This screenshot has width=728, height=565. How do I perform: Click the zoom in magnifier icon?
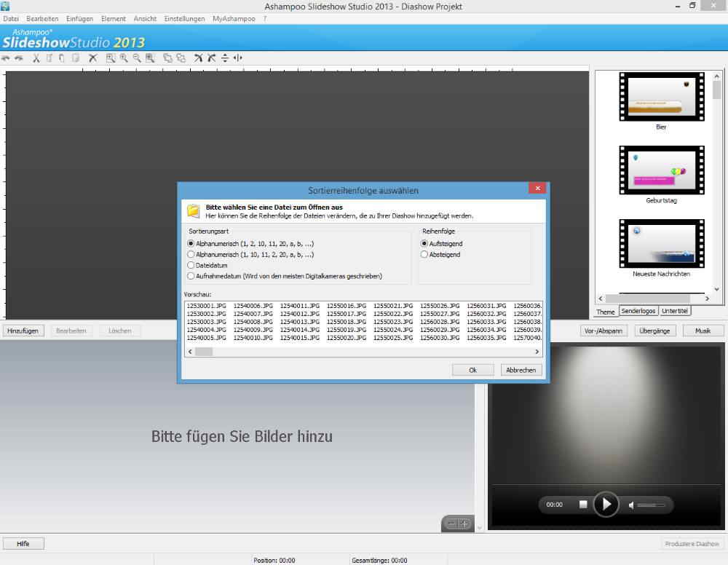click(x=124, y=58)
